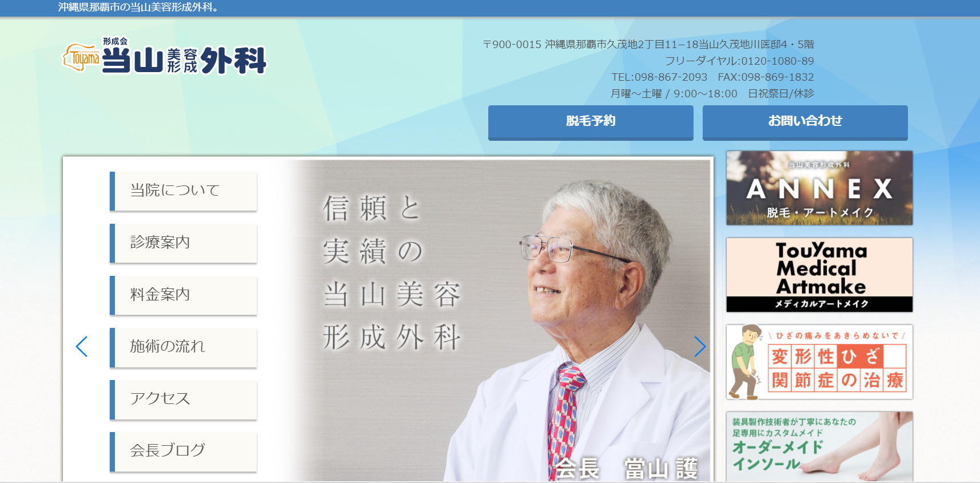Click the 脱毛予約 button
Screen dimensions: 980x483
[x=590, y=121]
